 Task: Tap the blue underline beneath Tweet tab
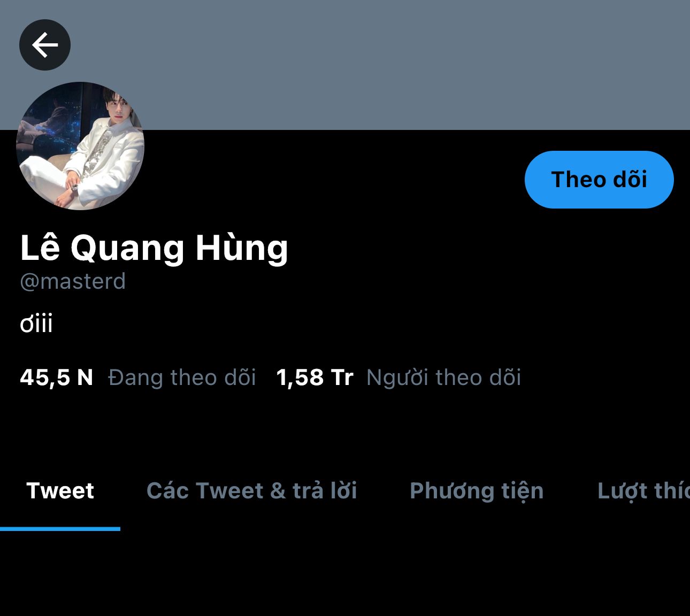(60, 529)
